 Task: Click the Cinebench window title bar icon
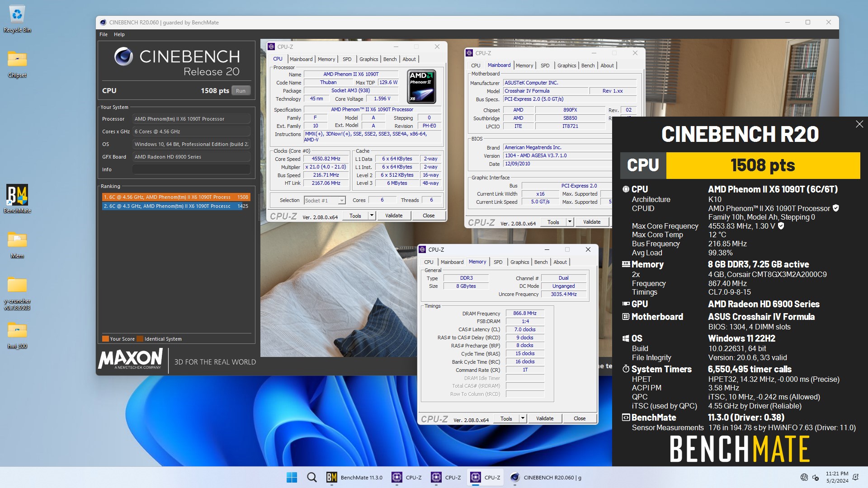pyautogui.click(x=103, y=22)
